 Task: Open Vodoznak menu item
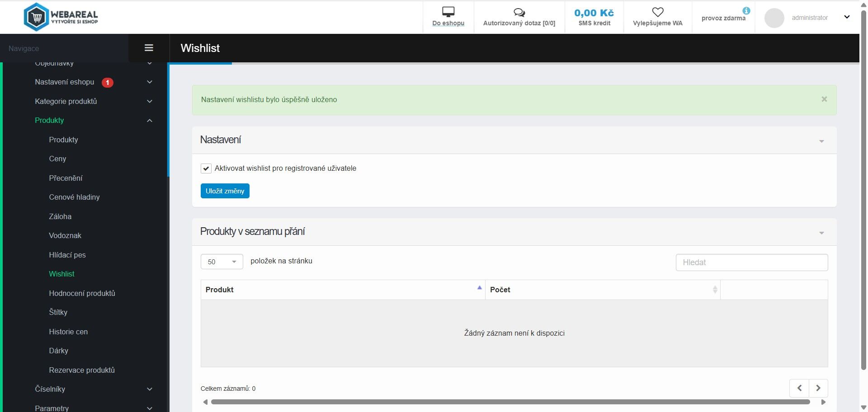click(x=65, y=235)
